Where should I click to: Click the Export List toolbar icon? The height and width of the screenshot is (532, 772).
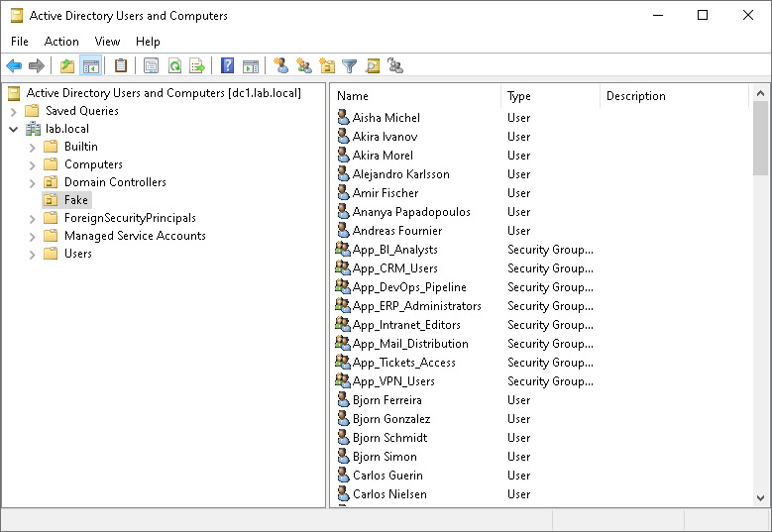197,65
